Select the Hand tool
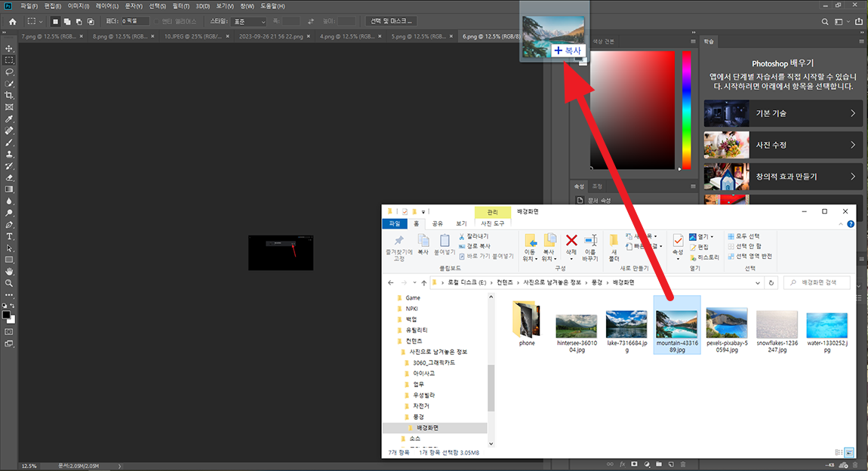 point(9,272)
